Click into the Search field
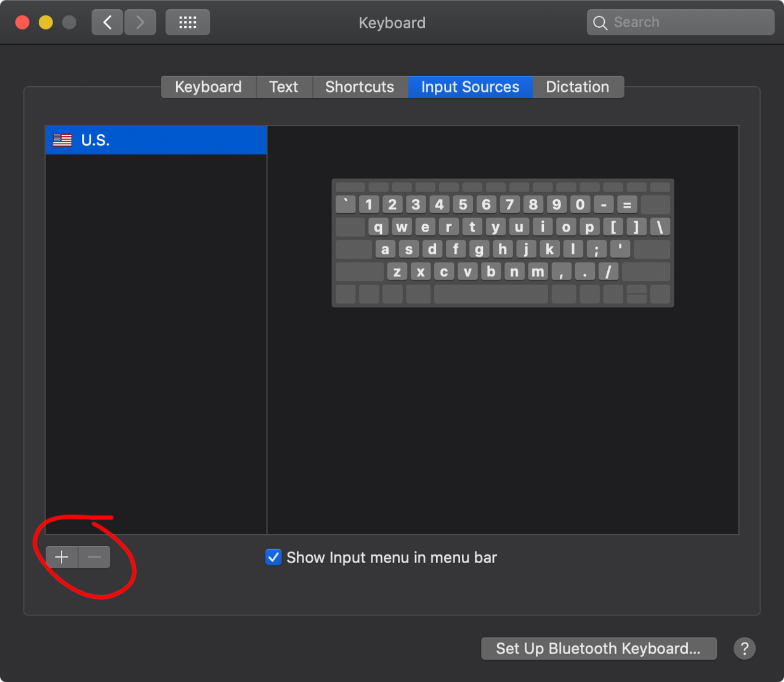Image resolution: width=784 pixels, height=682 pixels. pyautogui.click(x=681, y=23)
